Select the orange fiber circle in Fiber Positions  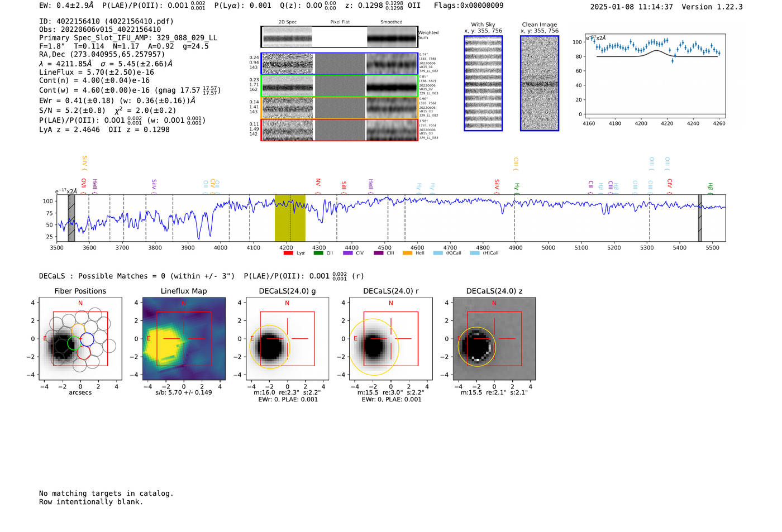click(79, 330)
